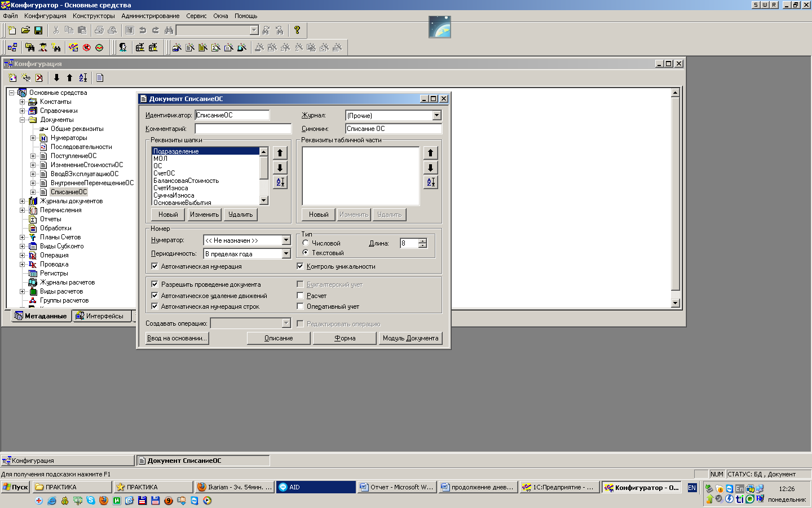
Task: Open the Конструкторы menu
Action: tap(94, 16)
